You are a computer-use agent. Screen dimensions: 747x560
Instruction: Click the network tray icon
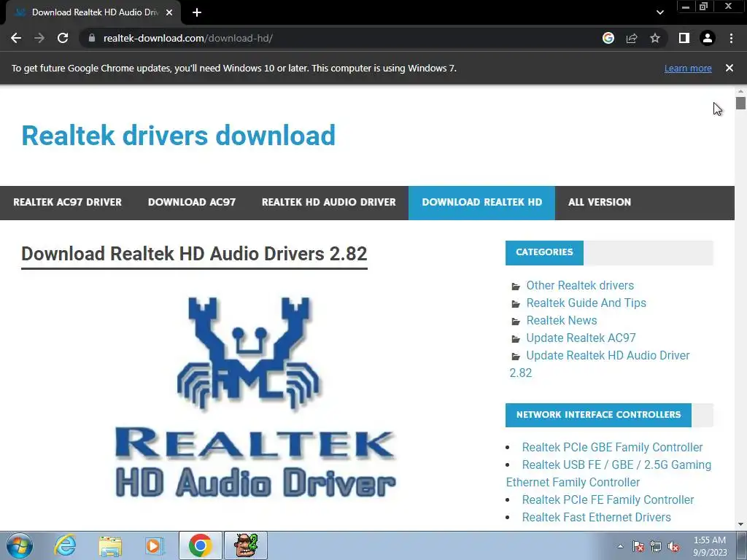[656, 547]
